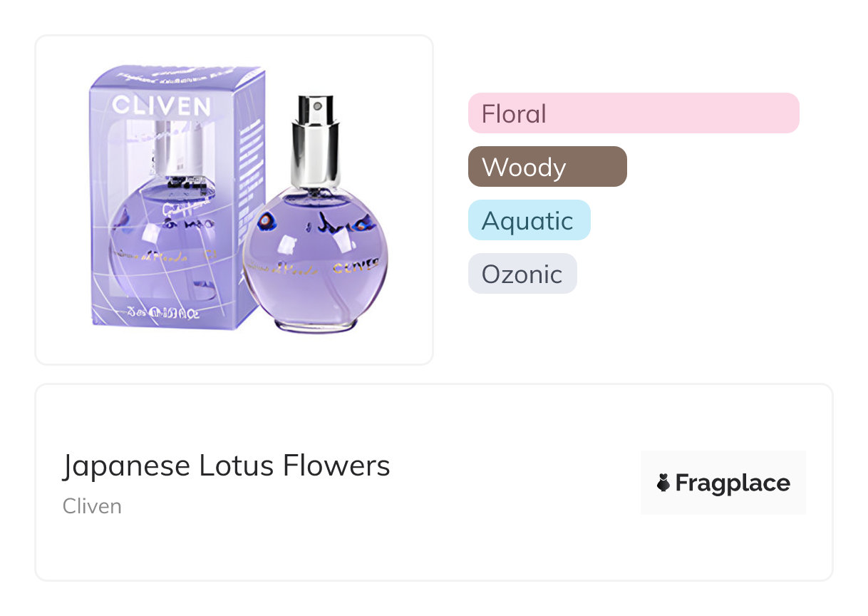Viewport: 868px width, 616px height.
Task: Choose the Aquatic accord tag
Action: tap(528, 220)
